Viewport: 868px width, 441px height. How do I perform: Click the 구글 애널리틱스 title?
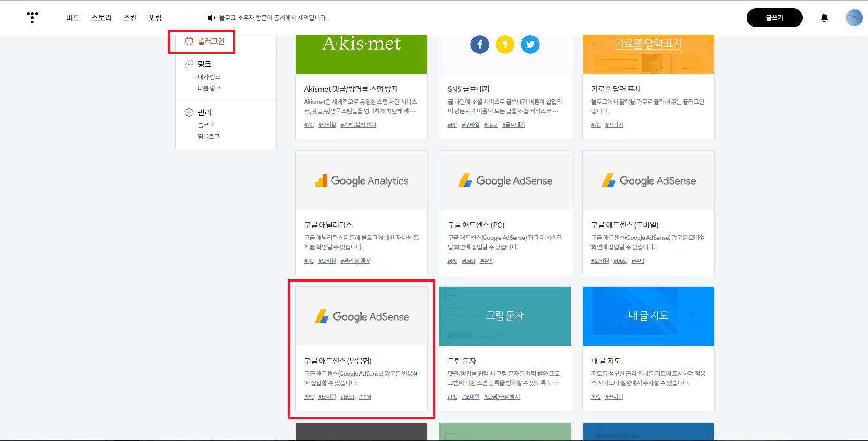point(328,225)
